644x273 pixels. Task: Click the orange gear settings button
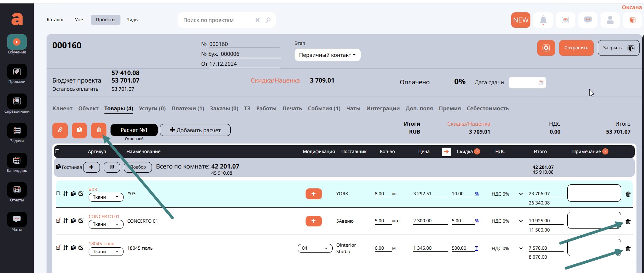coord(546,48)
